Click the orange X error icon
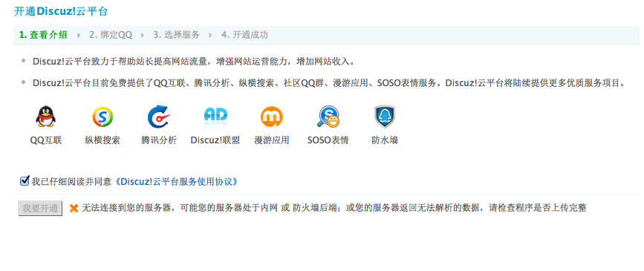Screen dimensions: 644x271 pyautogui.click(x=74, y=208)
